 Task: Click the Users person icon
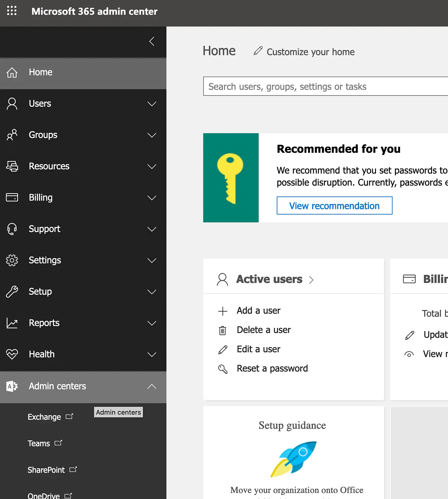pos(12,104)
